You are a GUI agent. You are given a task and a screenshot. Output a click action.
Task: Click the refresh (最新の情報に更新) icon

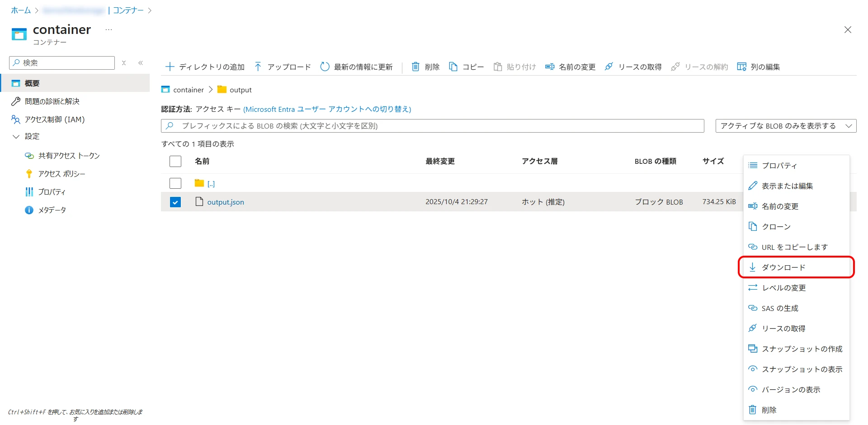point(325,67)
